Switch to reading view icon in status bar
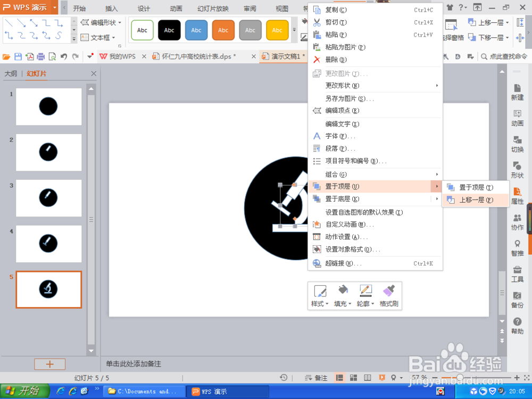This screenshot has height=399, width=532. 368,378
